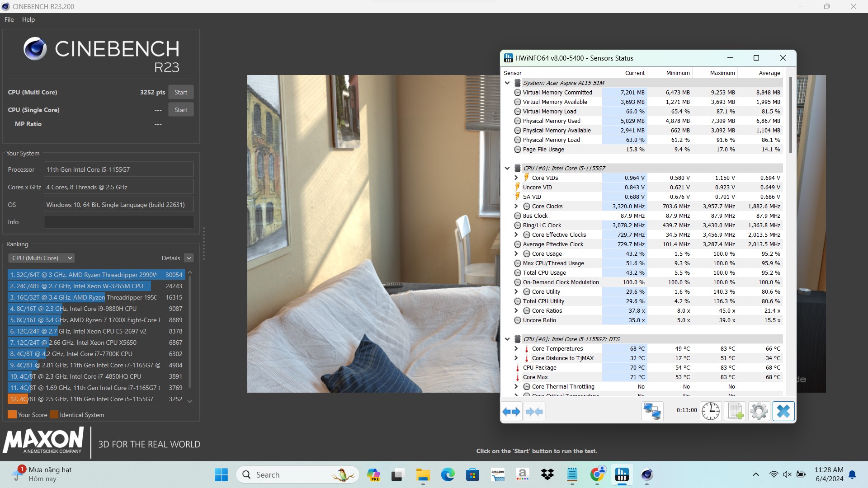Start HWiNFO logging with the sheet plus icon

point(735,412)
